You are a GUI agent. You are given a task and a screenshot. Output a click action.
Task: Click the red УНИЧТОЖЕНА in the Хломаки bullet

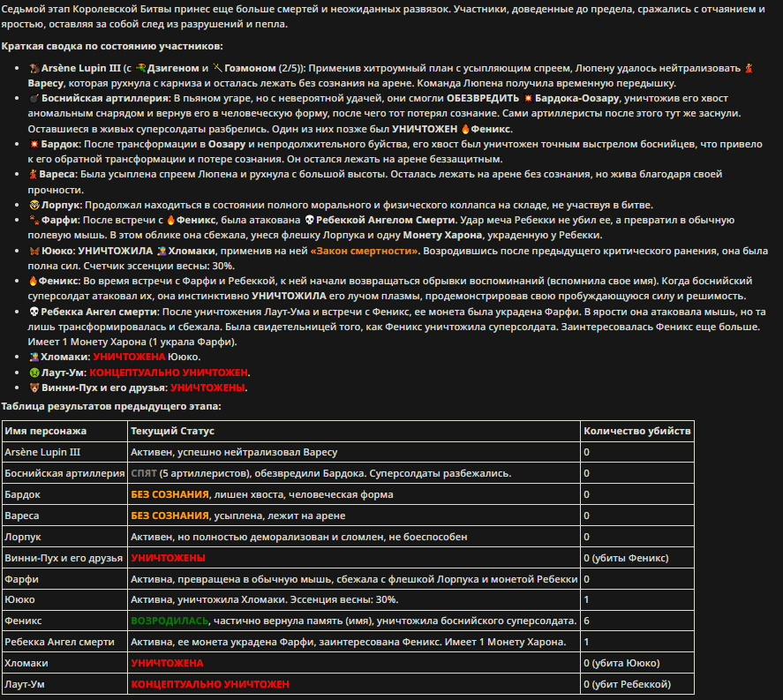129,357
